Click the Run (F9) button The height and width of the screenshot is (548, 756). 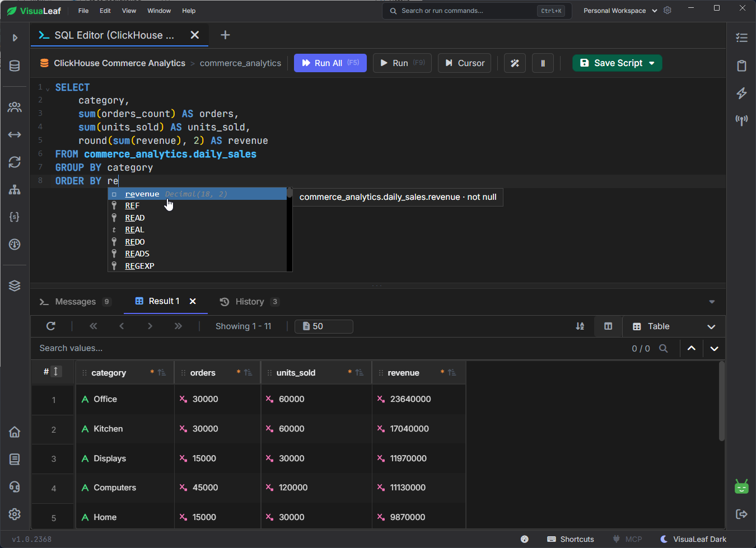pos(402,63)
